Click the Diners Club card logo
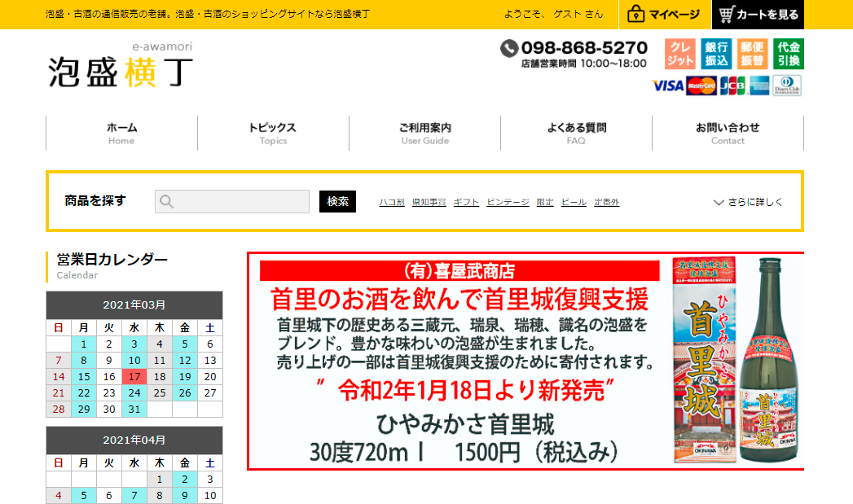This screenshot has width=853, height=504. (787, 86)
